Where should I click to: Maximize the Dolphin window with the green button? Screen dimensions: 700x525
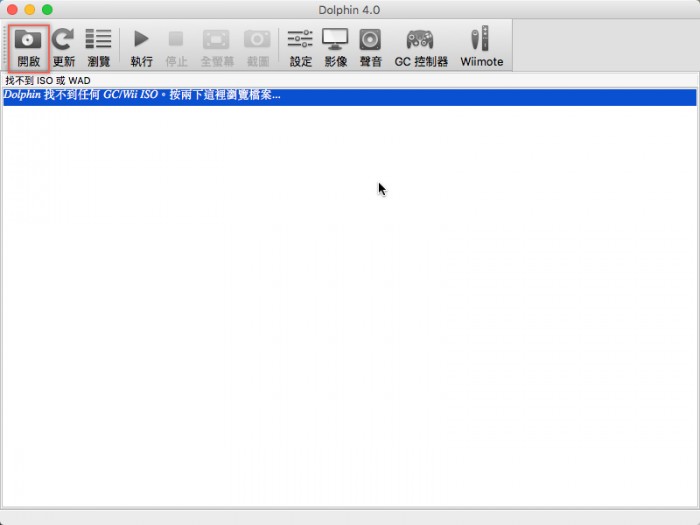47,10
